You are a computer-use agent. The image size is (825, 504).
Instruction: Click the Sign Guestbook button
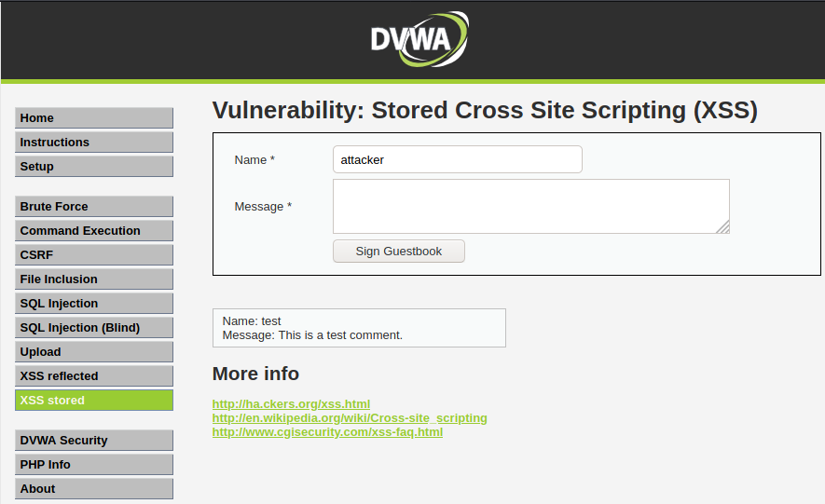click(x=399, y=252)
